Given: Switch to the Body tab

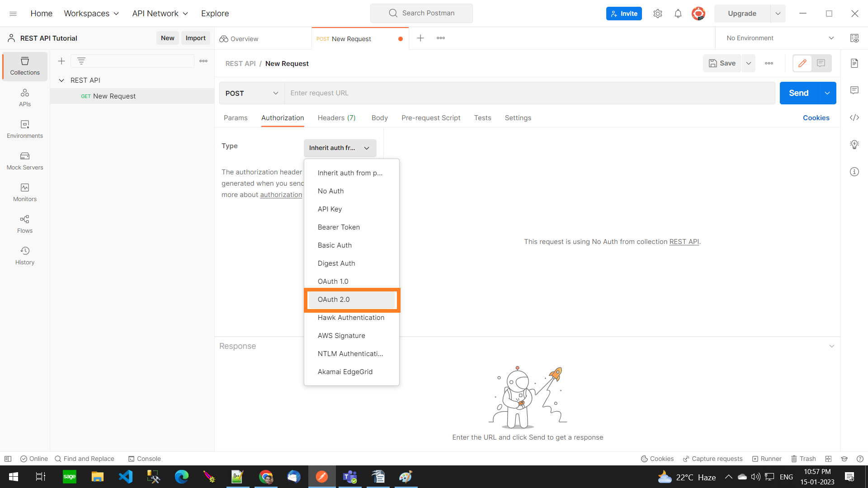Looking at the screenshot, I should pos(379,118).
